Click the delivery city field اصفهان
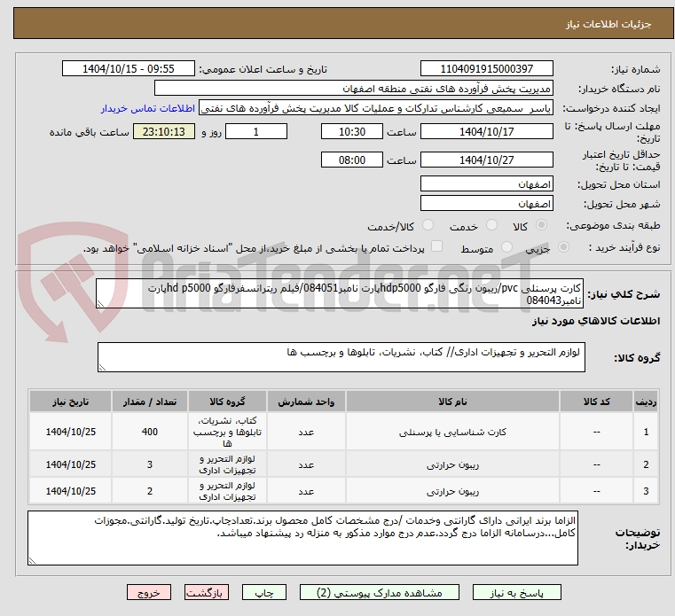The image size is (675, 616). 486,204
